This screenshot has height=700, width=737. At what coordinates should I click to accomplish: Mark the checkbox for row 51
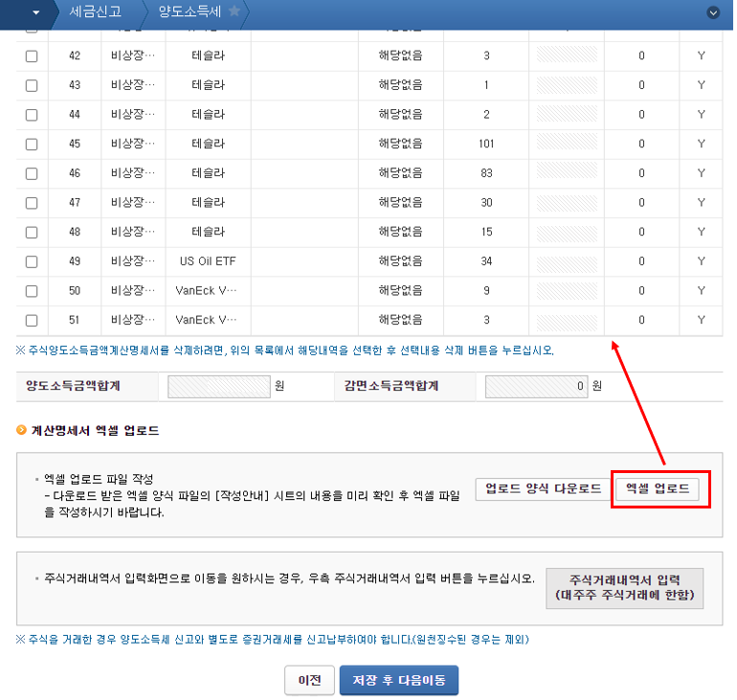pos(32,320)
